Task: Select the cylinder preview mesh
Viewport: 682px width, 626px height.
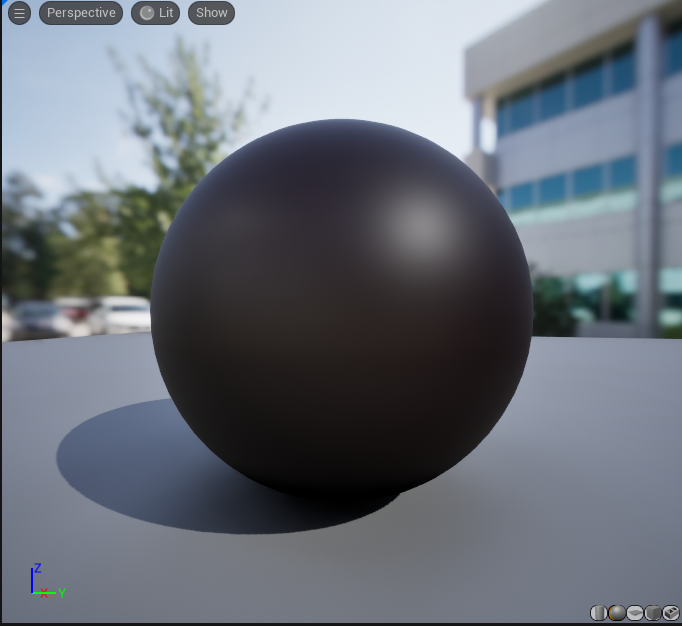Action: point(598,613)
